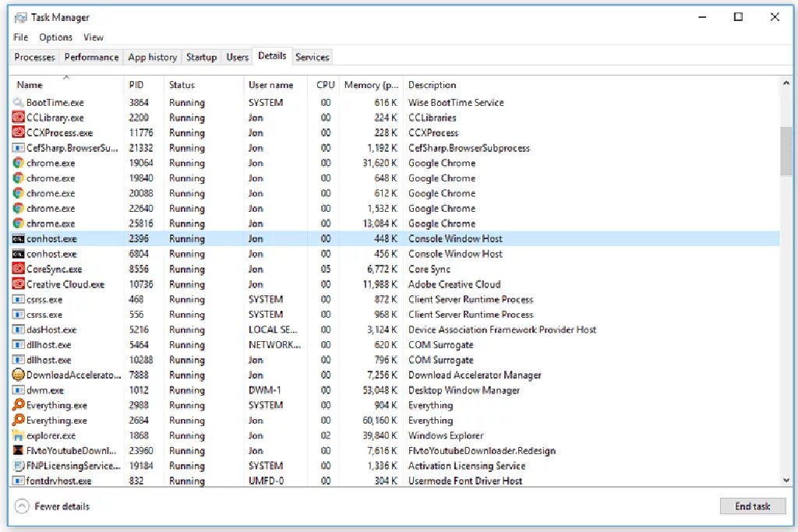Screen dimensions: 798x532
Task: Sort by the Name column header
Action: click(x=66, y=85)
